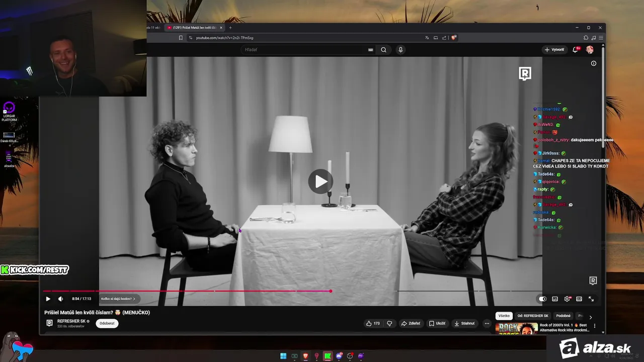
Task: Open the player settings gear
Action: point(567,299)
